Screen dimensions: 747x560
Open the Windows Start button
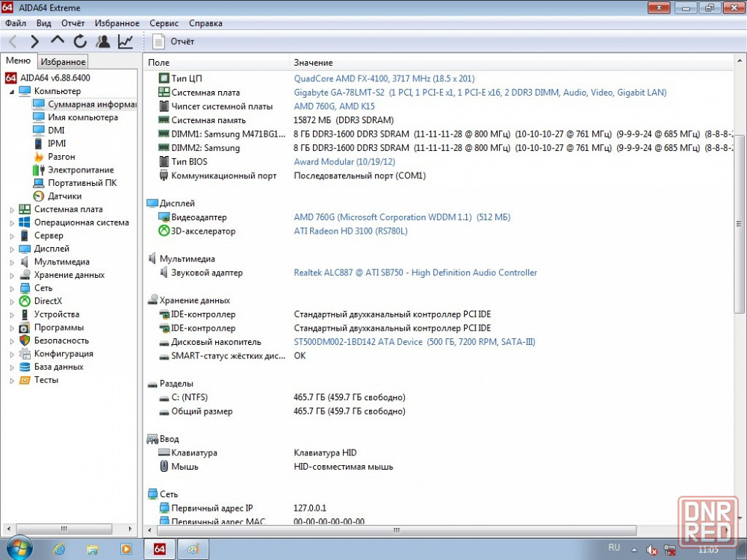pyautogui.click(x=18, y=549)
